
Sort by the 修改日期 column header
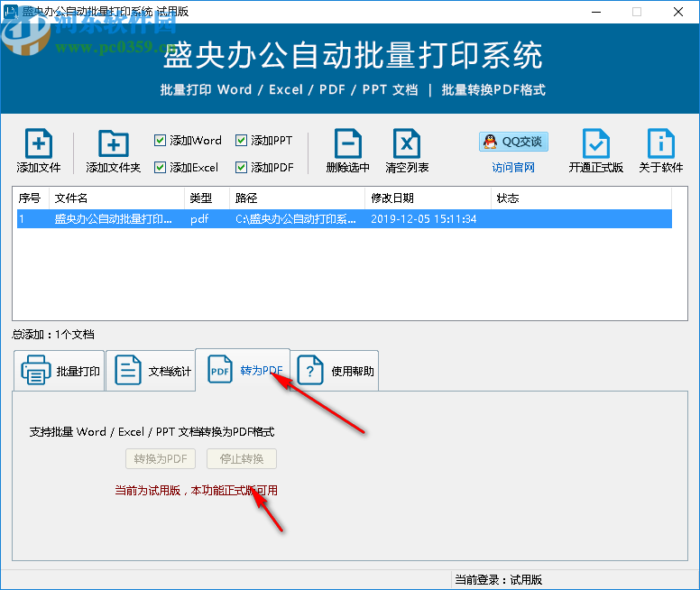point(428,198)
